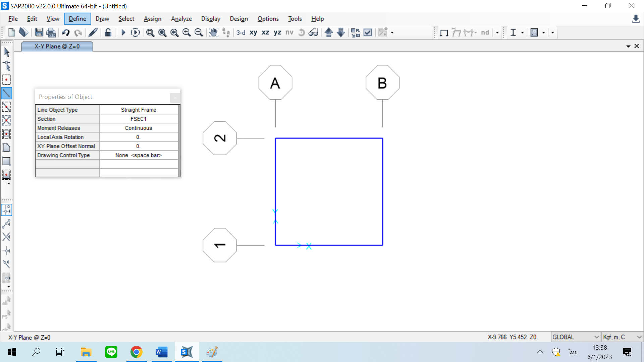Toggle the Set Display Options checkmark icon
Viewport: 644px width, 362px height.
(368, 33)
